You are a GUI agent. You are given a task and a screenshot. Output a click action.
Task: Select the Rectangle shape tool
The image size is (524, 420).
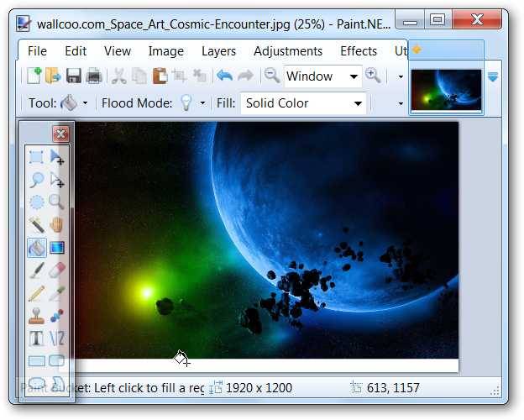tap(36, 361)
